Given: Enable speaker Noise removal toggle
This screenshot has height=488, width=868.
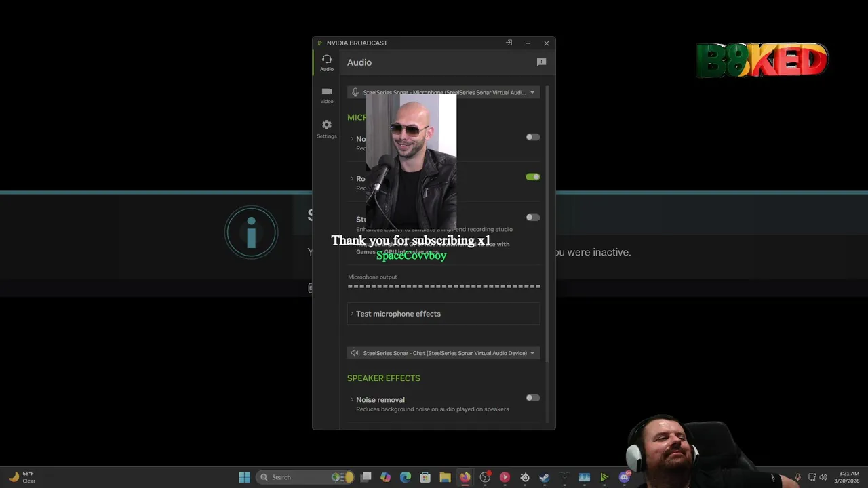Looking at the screenshot, I should [533, 398].
